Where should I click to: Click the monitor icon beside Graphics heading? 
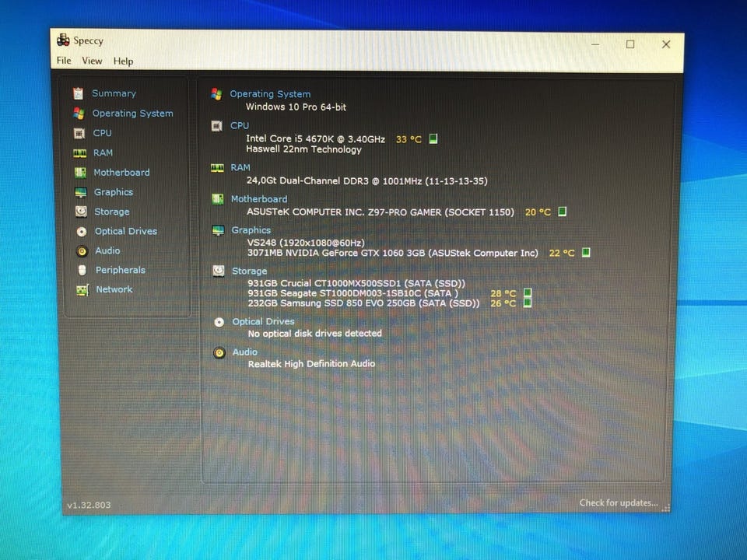[218, 230]
